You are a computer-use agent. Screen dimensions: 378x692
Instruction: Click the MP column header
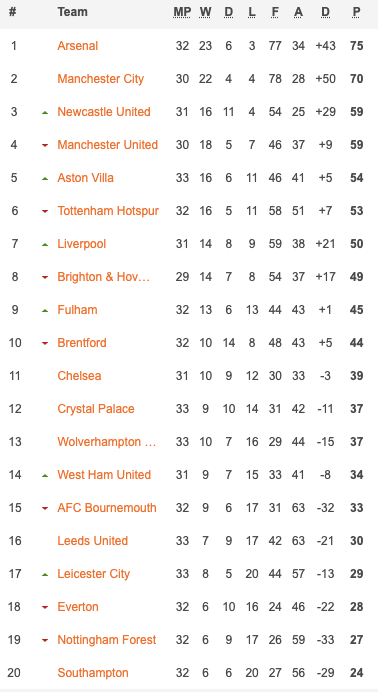[182, 12]
